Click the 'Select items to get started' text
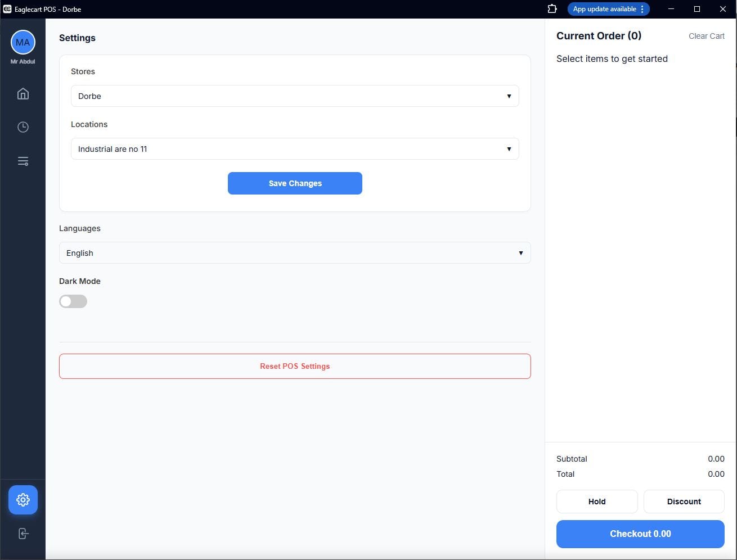737x560 pixels. pos(612,59)
